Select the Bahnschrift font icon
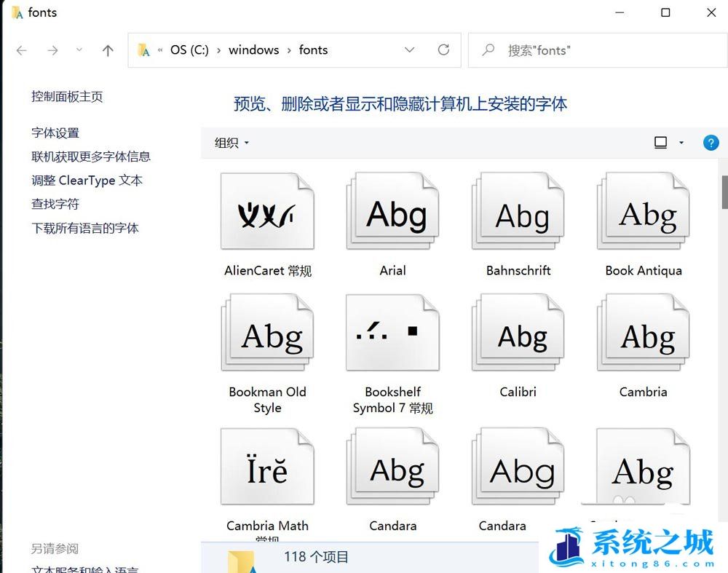The image size is (728, 573). [x=518, y=213]
